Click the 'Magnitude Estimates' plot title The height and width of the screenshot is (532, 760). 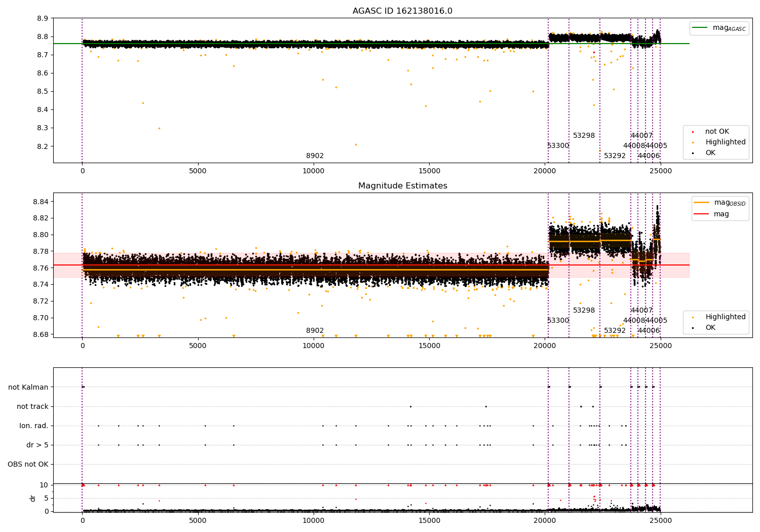402,186
